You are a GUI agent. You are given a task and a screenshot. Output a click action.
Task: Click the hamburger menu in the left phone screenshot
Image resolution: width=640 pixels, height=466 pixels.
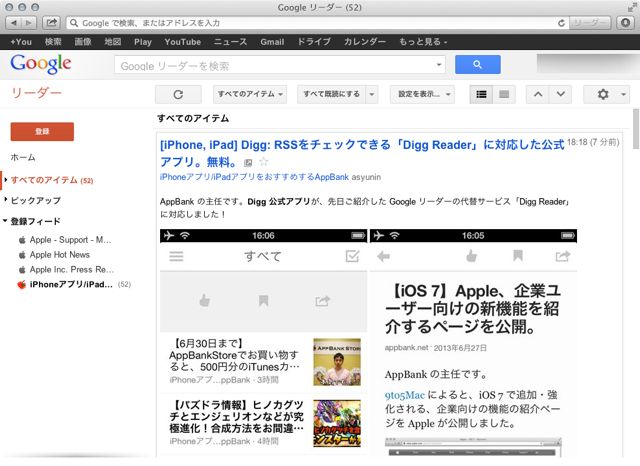tap(176, 256)
